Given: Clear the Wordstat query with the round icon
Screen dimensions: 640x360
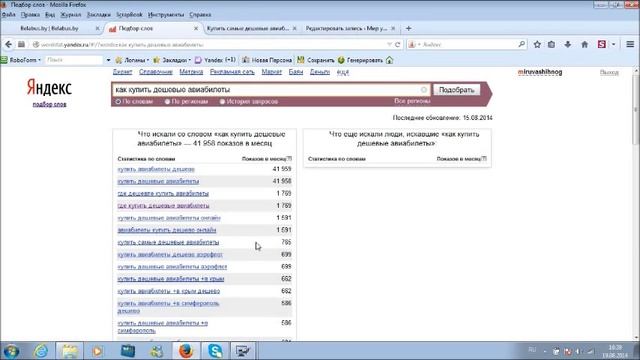Looking at the screenshot, I should pos(424,89).
